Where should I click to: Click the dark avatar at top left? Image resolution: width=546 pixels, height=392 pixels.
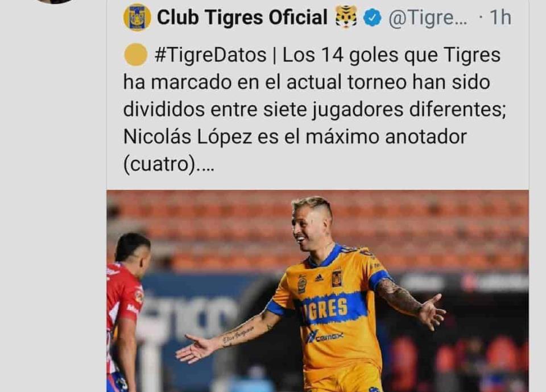point(56,1)
